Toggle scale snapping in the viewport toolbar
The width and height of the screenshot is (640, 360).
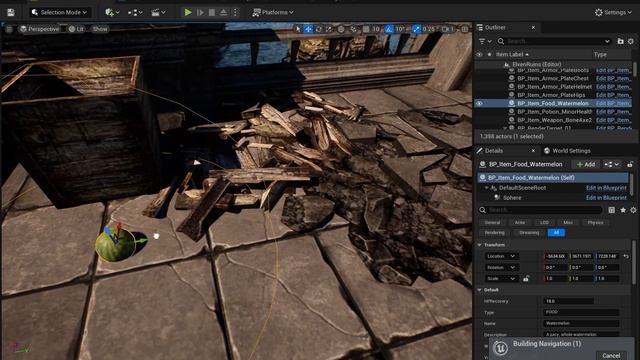click(416, 29)
